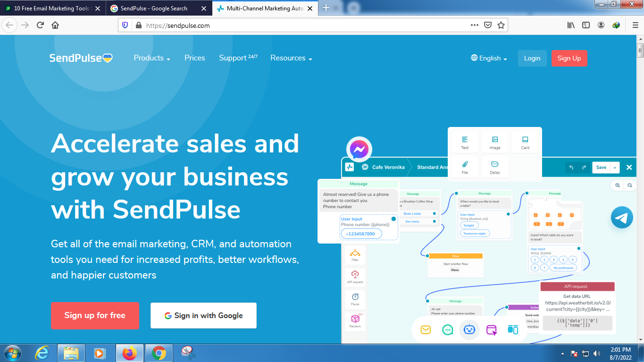Click the Tonight quick reply button
This screenshot has height=362, width=644.
[468, 226]
